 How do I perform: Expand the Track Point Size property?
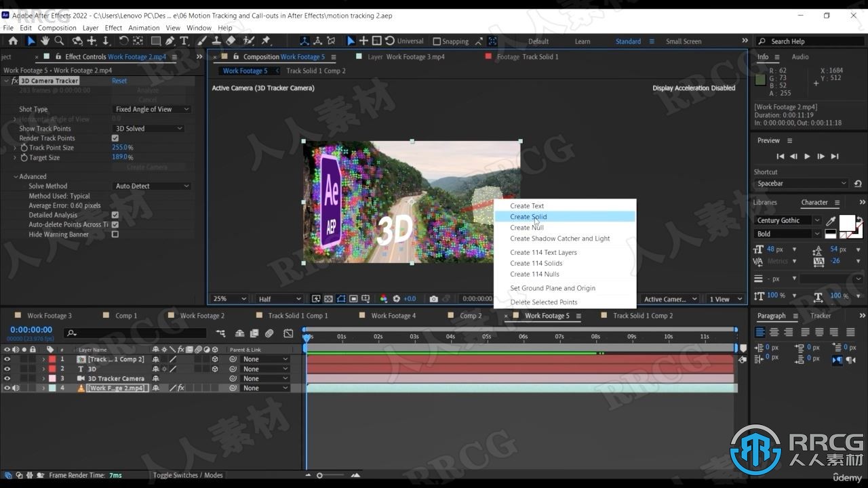pos(16,148)
